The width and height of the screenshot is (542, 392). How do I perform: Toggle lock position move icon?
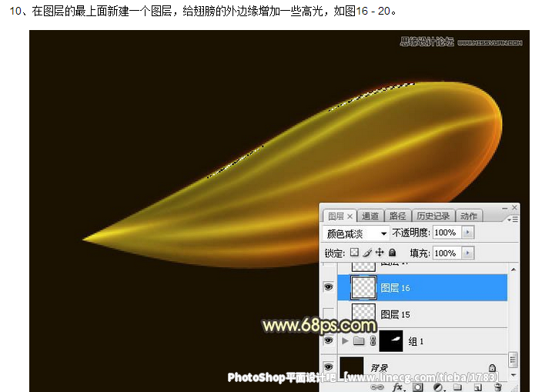[x=380, y=253]
